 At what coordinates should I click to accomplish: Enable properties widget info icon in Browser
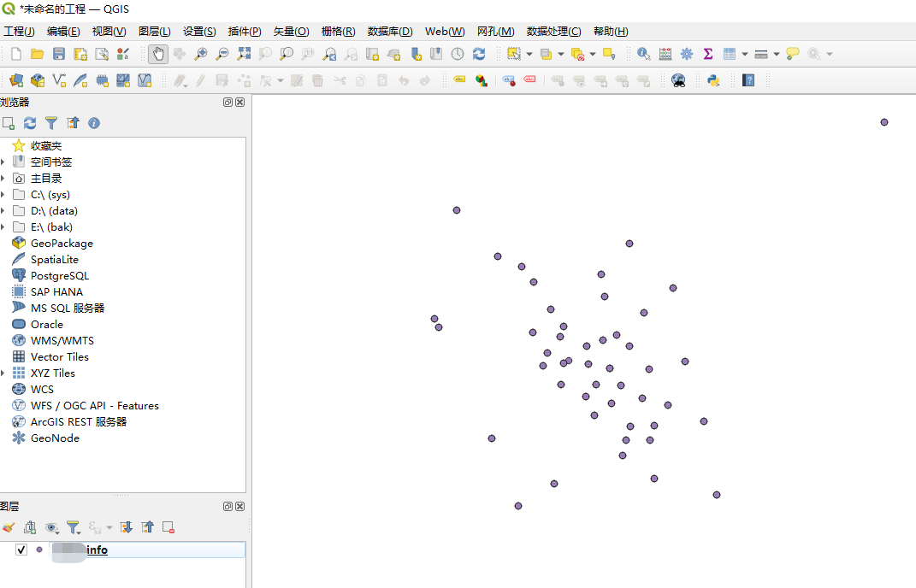tap(94, 123)
